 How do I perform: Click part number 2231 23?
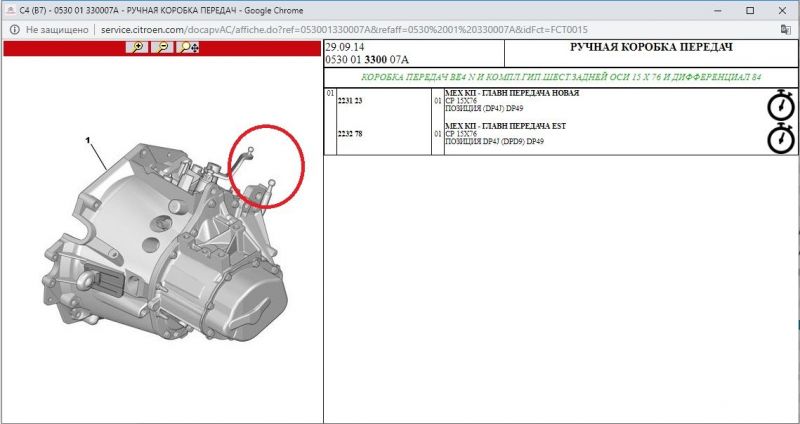pos(349,101)
